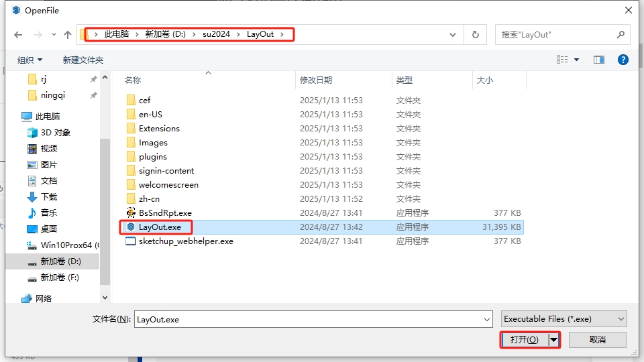Expand the 打开 button split arrow
The width and height of the screenshot is (644, 362).
pyautogui.click(x=553, y=340)
